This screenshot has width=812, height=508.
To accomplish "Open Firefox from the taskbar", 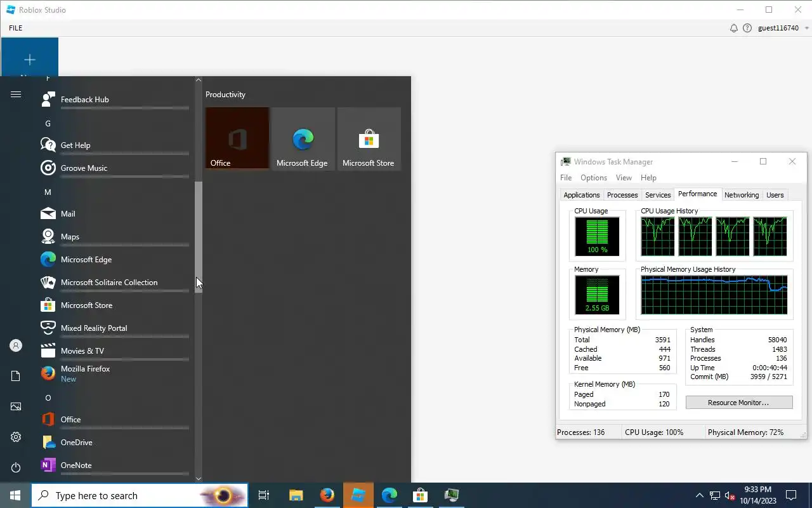I will [327, 495].
